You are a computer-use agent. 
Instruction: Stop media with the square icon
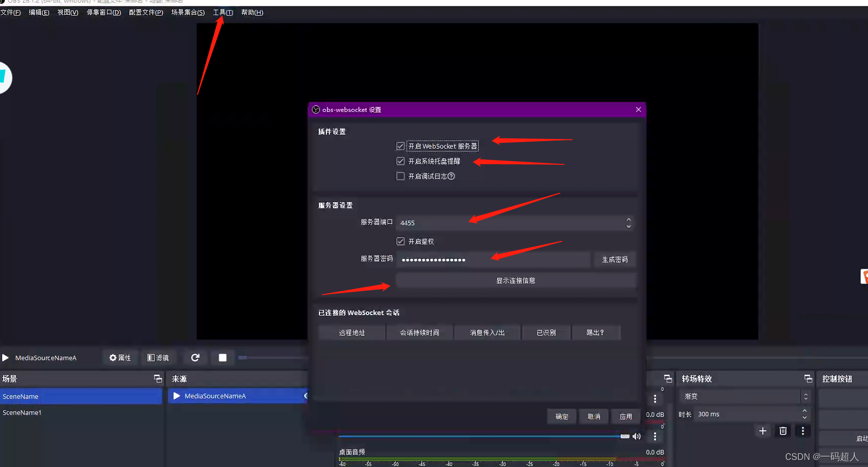tap(222, 358)
